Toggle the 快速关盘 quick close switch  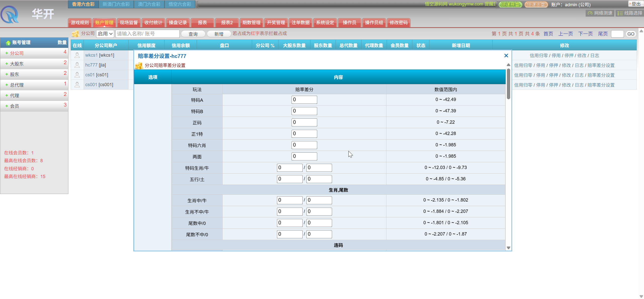[x=536, y=5]
